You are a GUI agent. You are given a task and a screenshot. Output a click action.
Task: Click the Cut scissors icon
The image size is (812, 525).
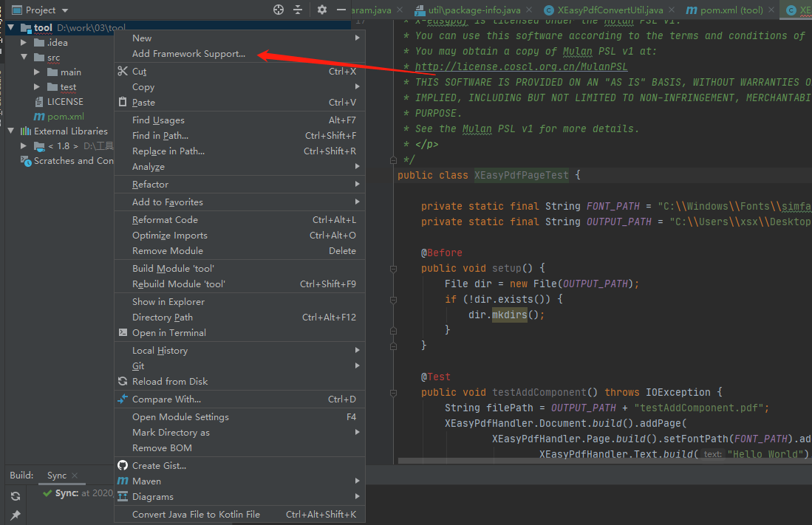tap(123, 72)
